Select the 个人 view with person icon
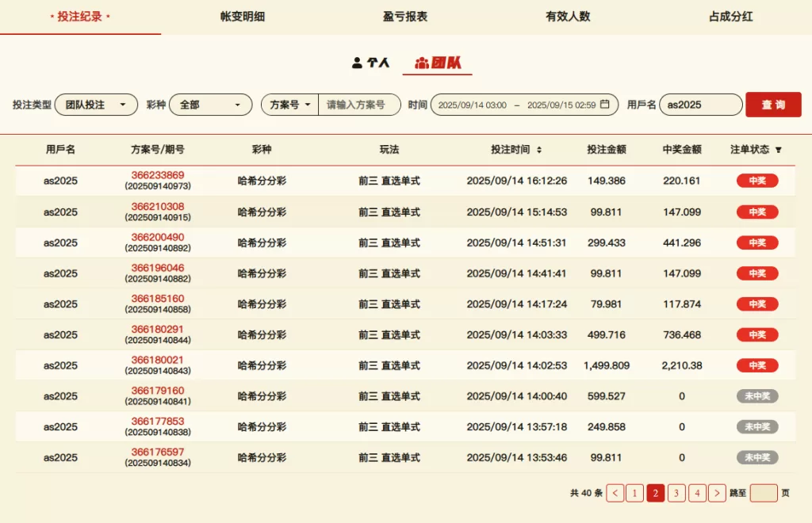Image resolution: width=812 pixels, height=523 pixels. [371, 63]
